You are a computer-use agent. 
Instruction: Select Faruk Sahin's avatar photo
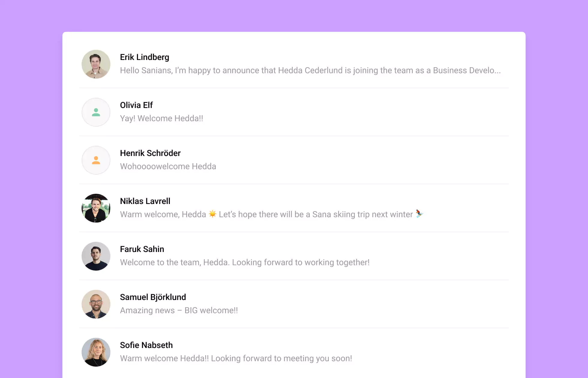(x=96, y=256)
